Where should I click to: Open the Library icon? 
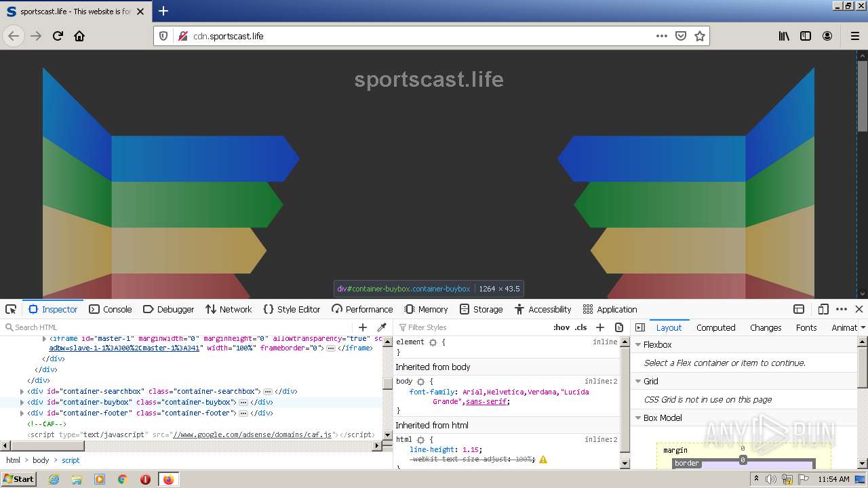click(784, 36)
